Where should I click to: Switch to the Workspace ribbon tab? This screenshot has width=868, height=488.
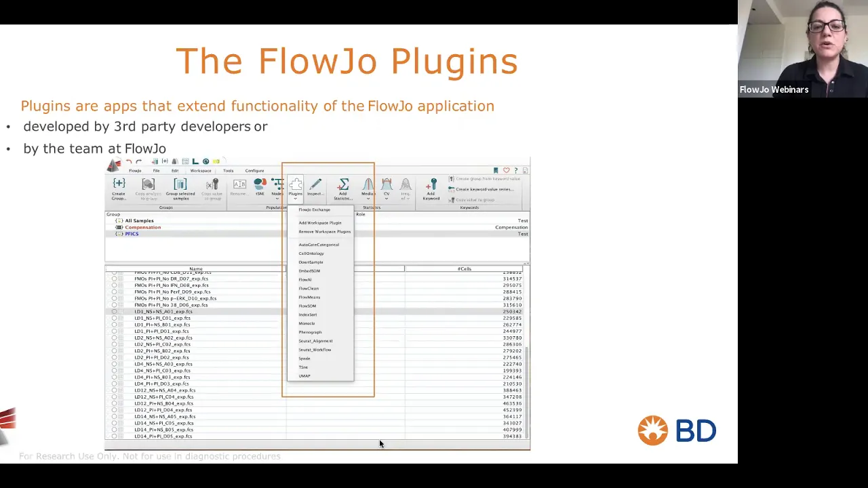pos(200,171)
